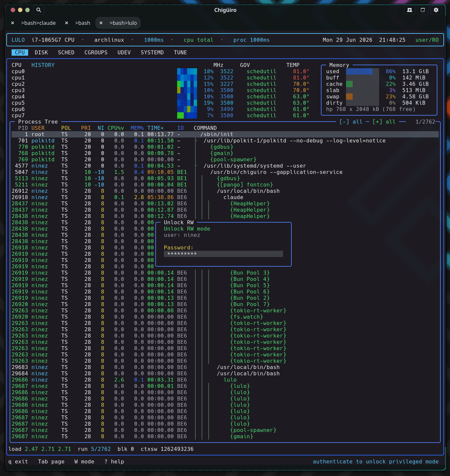Collapse all process tree nodes
Screen dimensions: 450x476
[351, 122]
